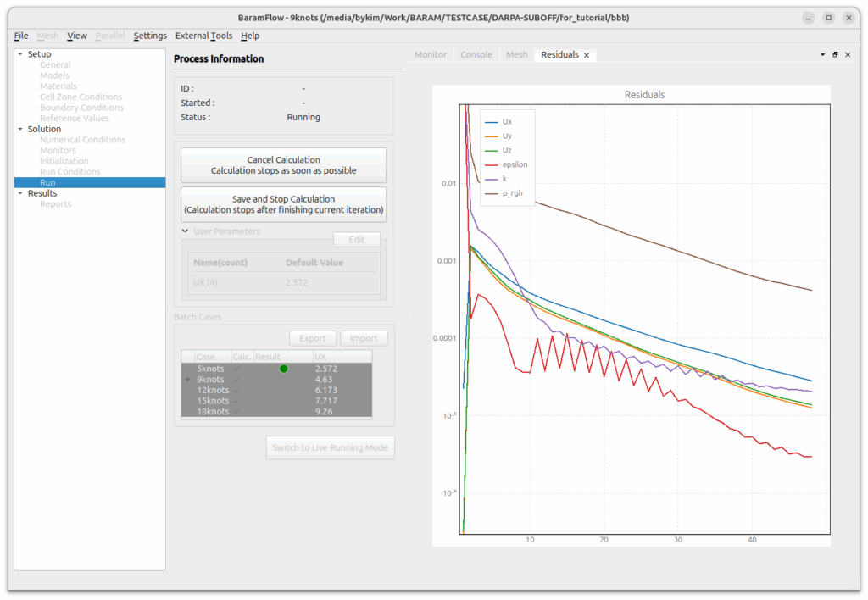Screen dimensions: 868x600
Task: Open the View menu
Action: [x=77, y=36]
